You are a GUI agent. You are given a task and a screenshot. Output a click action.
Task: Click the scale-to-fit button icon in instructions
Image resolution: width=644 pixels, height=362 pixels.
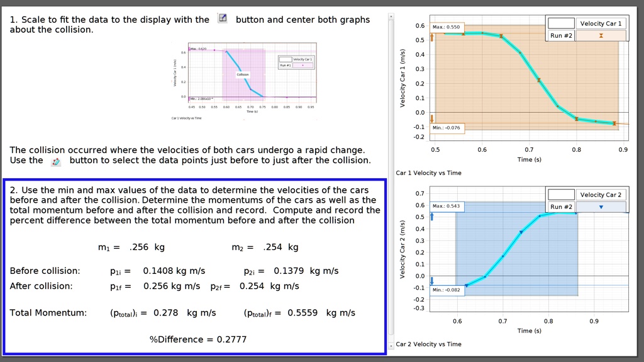[222, 18]
